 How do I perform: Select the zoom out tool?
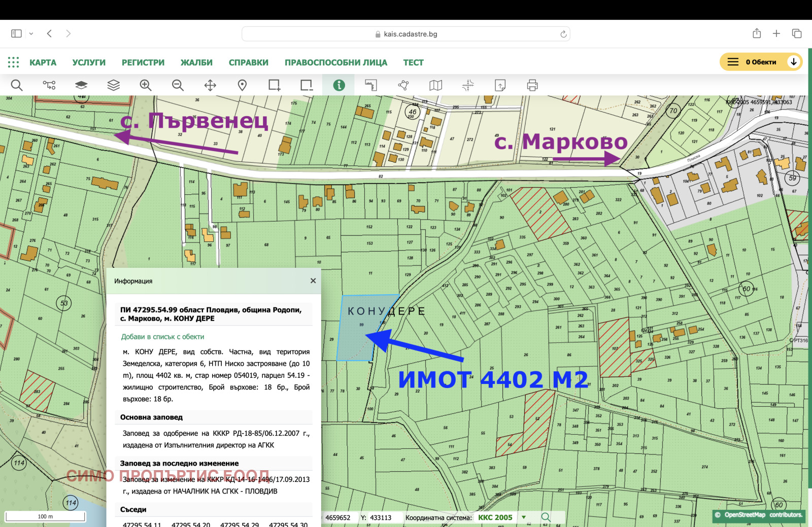pyautogui.click(x=178, y=85)
